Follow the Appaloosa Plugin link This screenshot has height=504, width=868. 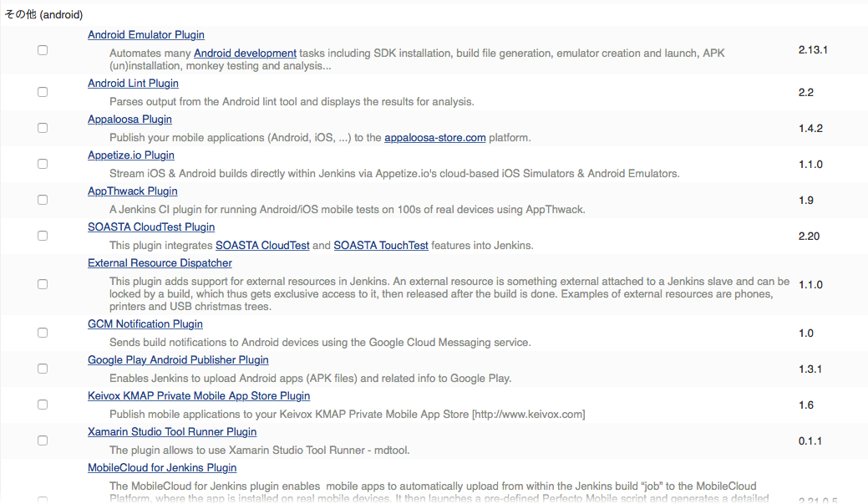pos(129,119)
